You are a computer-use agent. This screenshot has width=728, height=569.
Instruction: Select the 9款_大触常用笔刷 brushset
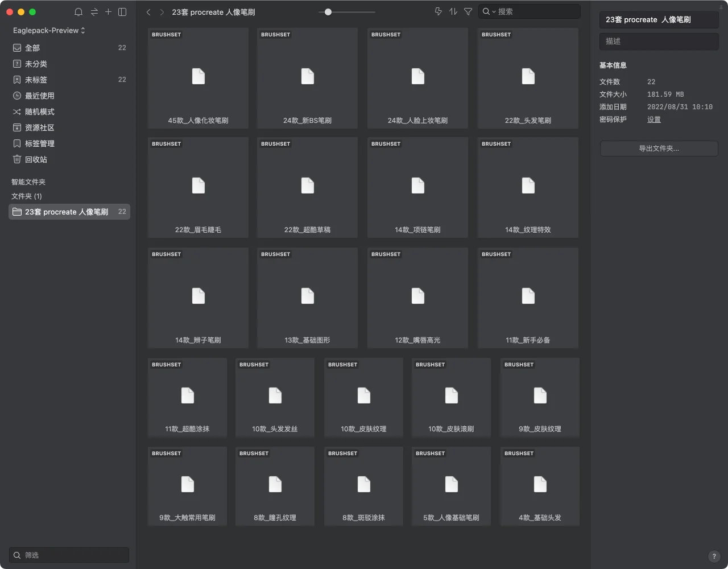pos(187,486)
